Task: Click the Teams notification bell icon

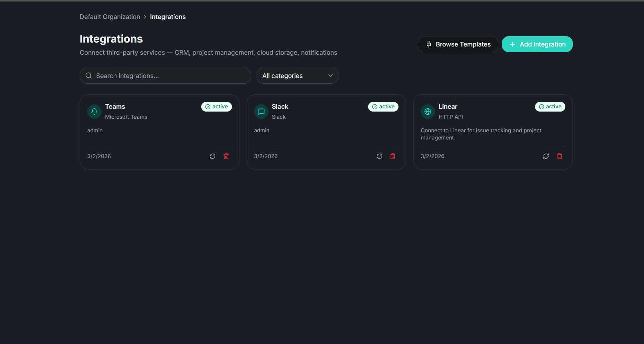Action: (94, 111)
